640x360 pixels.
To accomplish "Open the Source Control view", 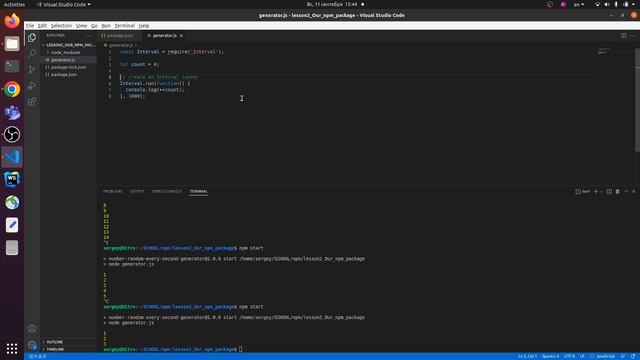I will click(32, 69).
